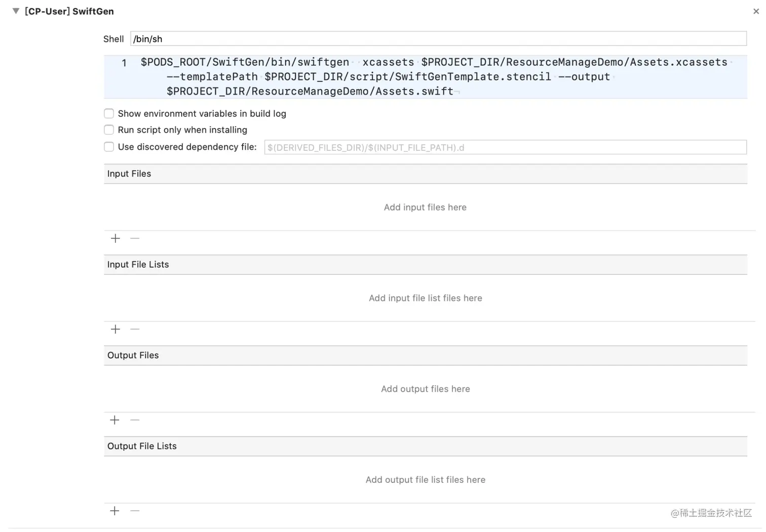Collapse the [CP-User] SwiftGen build phase
Image resolution: width=766 pixels, height=532 pixels.
[16, 11]
